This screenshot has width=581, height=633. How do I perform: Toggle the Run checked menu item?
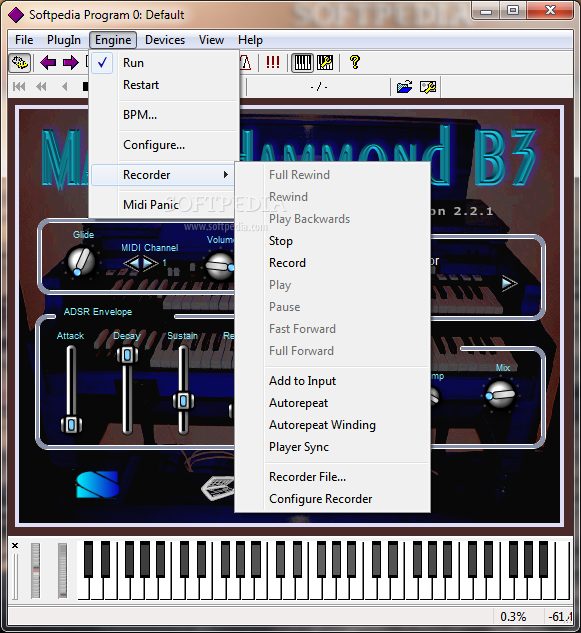pos(164,63)
